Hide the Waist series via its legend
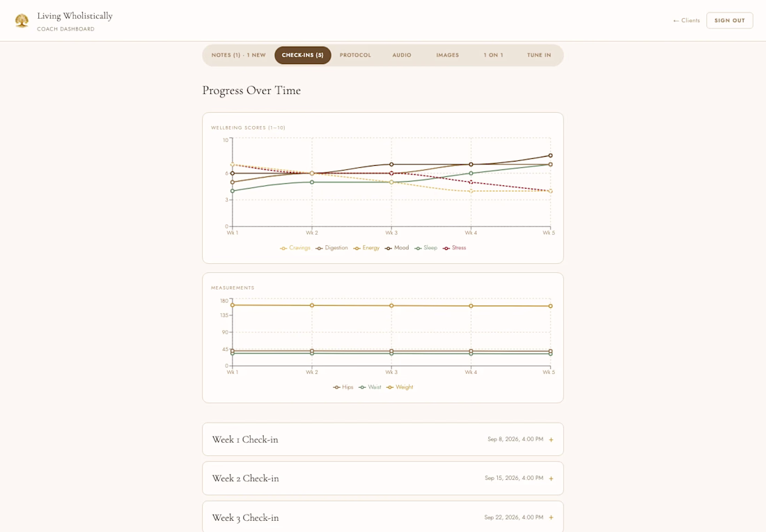766x532 pixels. point(370,387)
